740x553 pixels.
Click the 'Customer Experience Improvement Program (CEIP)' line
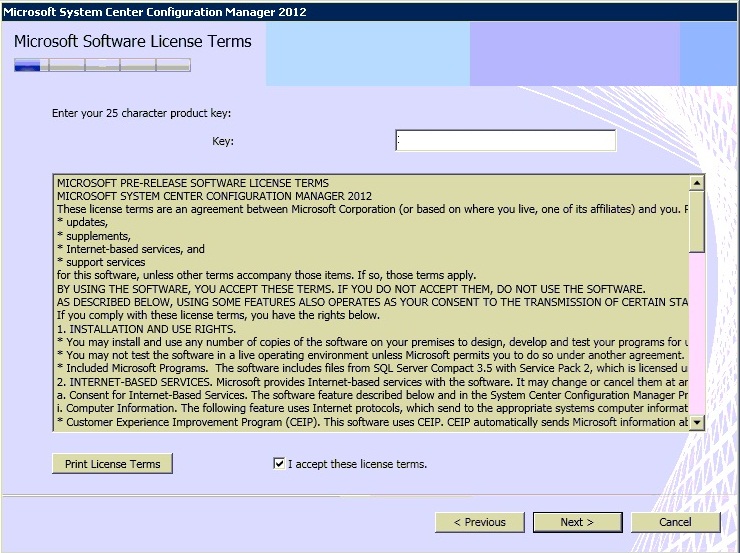click(x=372, y=422)
